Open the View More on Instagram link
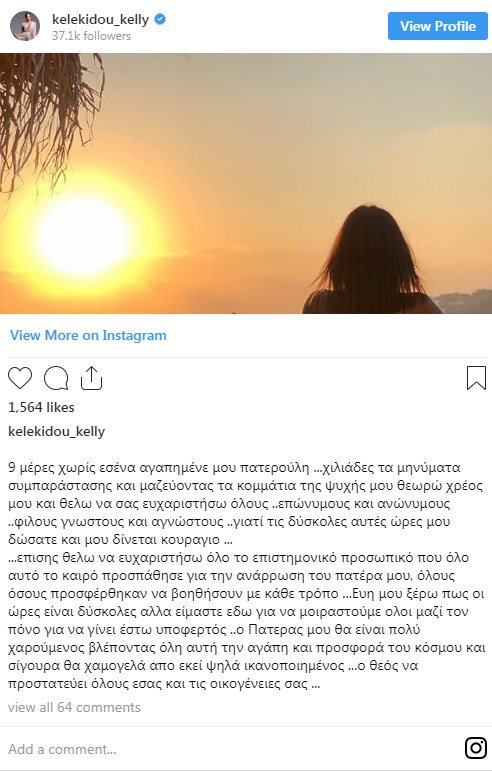 (x=88, y=335)
